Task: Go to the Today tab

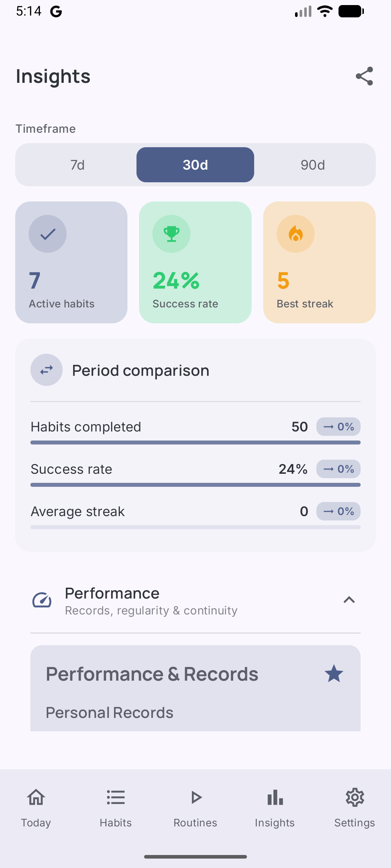Action: pos(36,807)
